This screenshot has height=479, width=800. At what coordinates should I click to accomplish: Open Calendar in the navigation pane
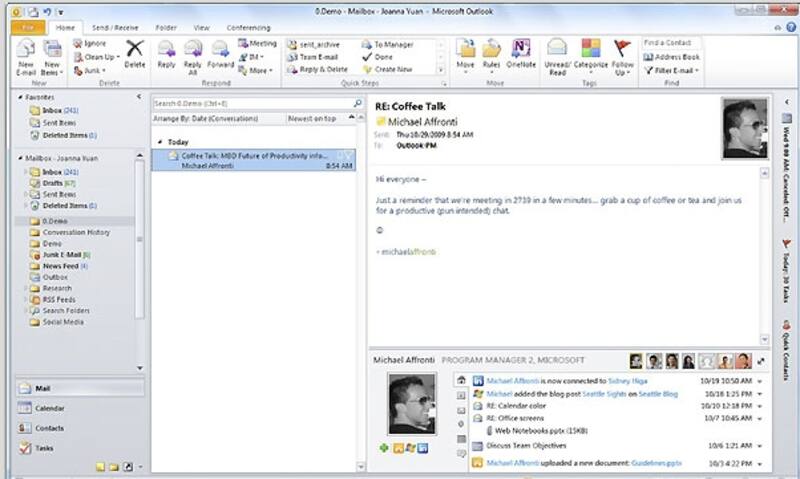click(x=50, y=408)
